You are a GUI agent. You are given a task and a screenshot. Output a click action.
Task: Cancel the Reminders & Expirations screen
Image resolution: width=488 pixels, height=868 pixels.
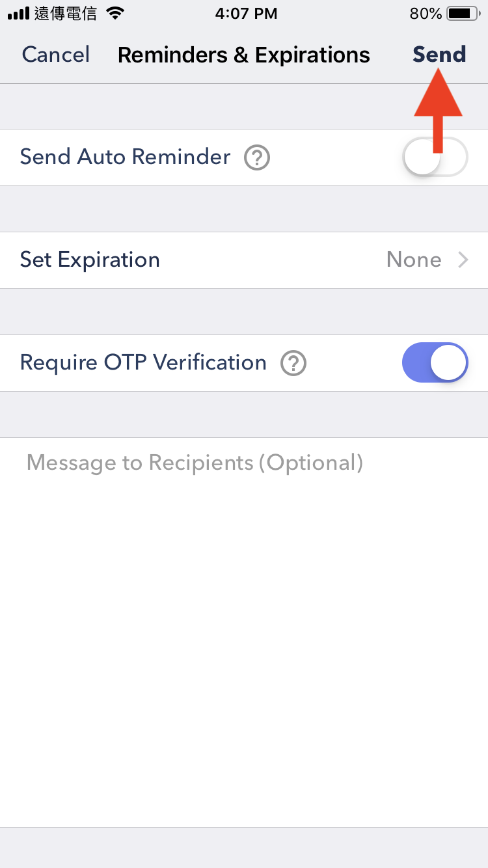coord(56,55)
